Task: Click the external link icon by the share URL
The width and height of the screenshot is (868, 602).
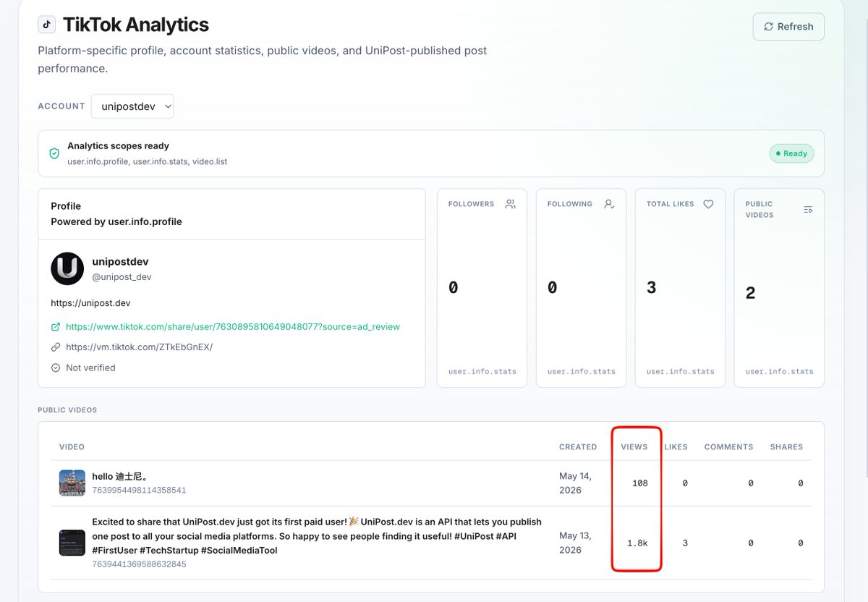Action: pos(56,327)
